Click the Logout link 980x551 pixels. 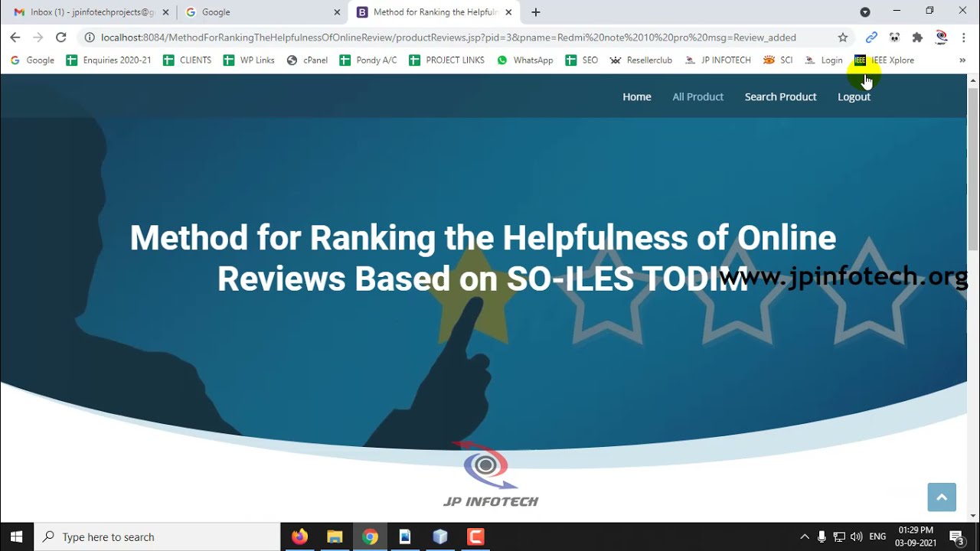point(854,96)
